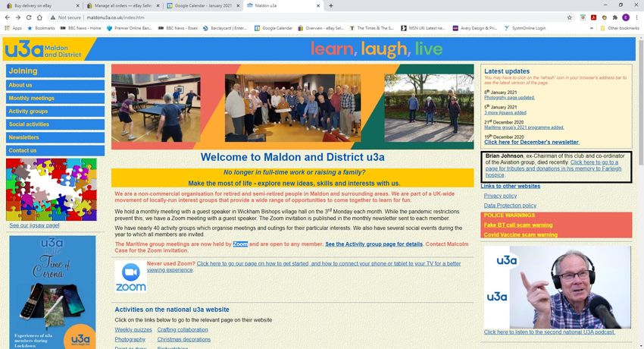
Task: Open the Newsletters menu item
Action: [x=55, y=137]
